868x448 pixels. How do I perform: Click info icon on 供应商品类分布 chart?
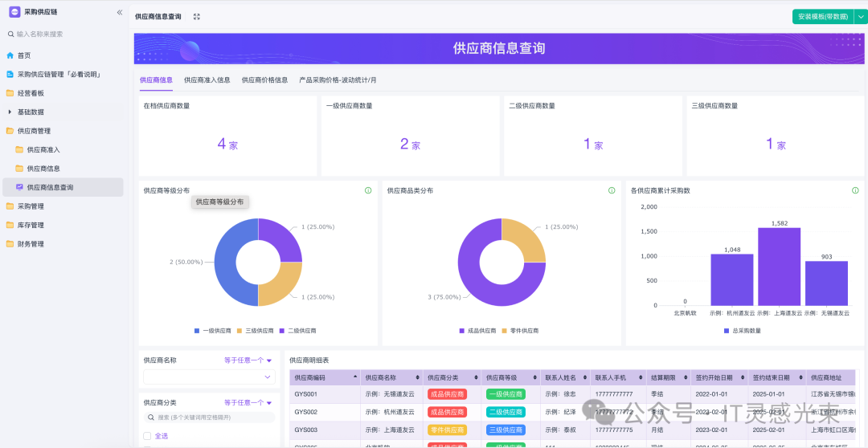[x=612, y=190]
